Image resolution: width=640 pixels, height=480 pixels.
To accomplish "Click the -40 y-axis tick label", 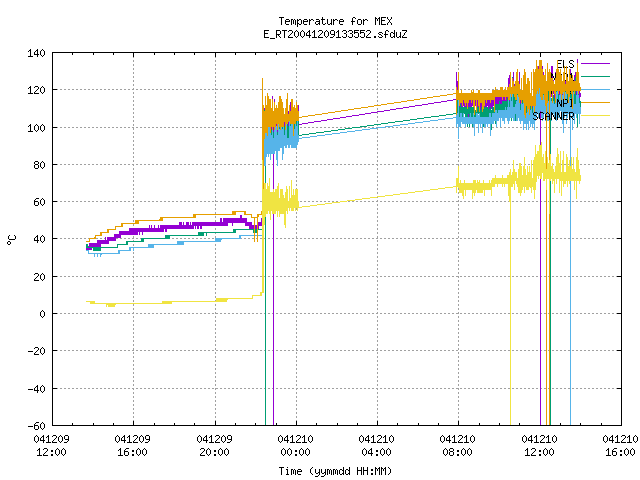I will (36, 389).
